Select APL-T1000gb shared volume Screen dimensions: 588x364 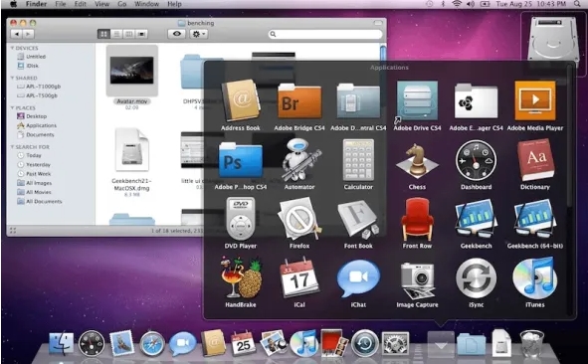pos(39,87)
